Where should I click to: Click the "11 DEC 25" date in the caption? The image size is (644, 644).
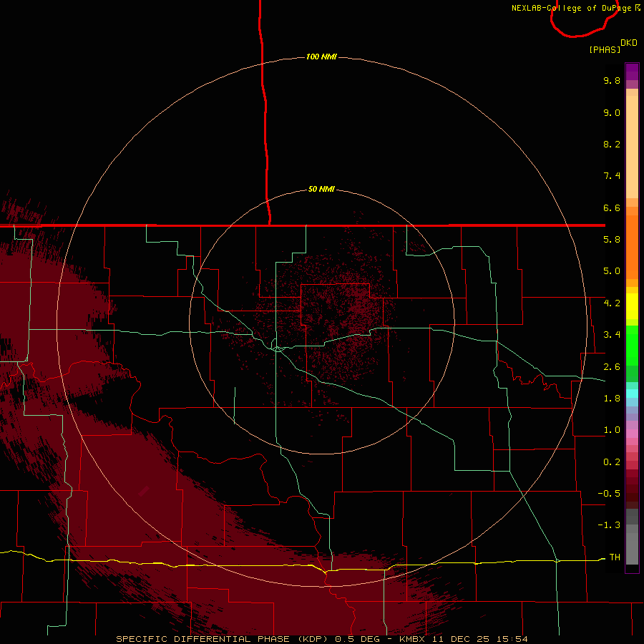tap(462, 639)
